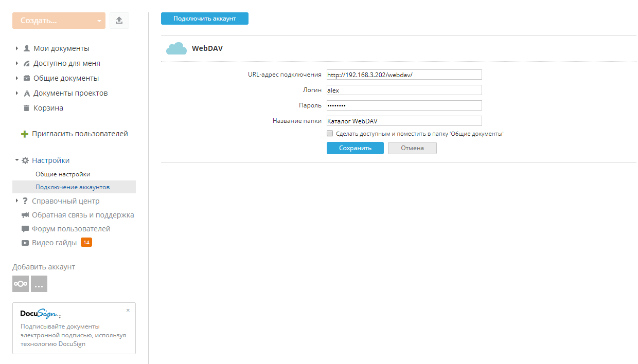Click the Настройки gear icon
Viewport: 638px width, 364px height.
tap(25, 160)
